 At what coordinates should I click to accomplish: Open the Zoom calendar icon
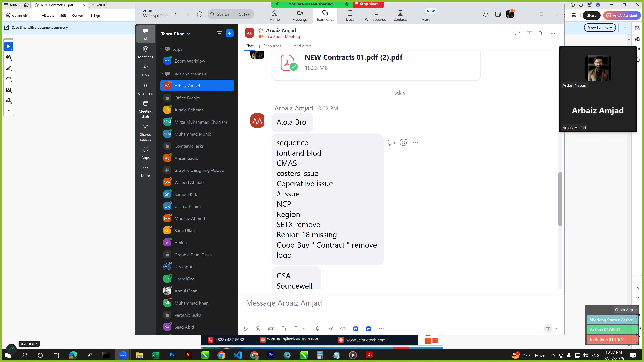pos(498,14)
